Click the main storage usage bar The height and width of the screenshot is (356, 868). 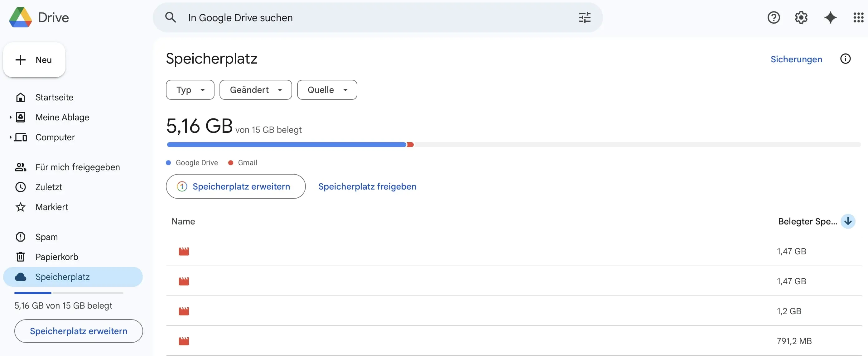point(514,144)
